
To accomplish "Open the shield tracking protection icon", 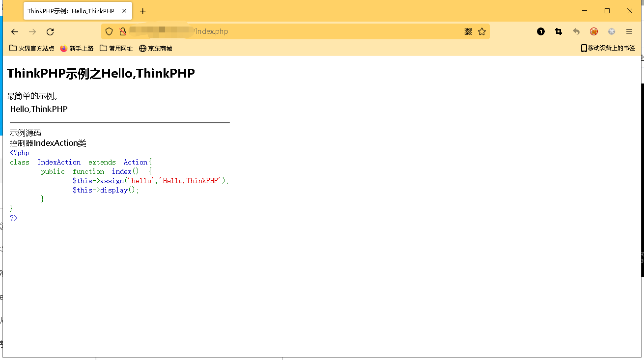I will tap(109, 31).
